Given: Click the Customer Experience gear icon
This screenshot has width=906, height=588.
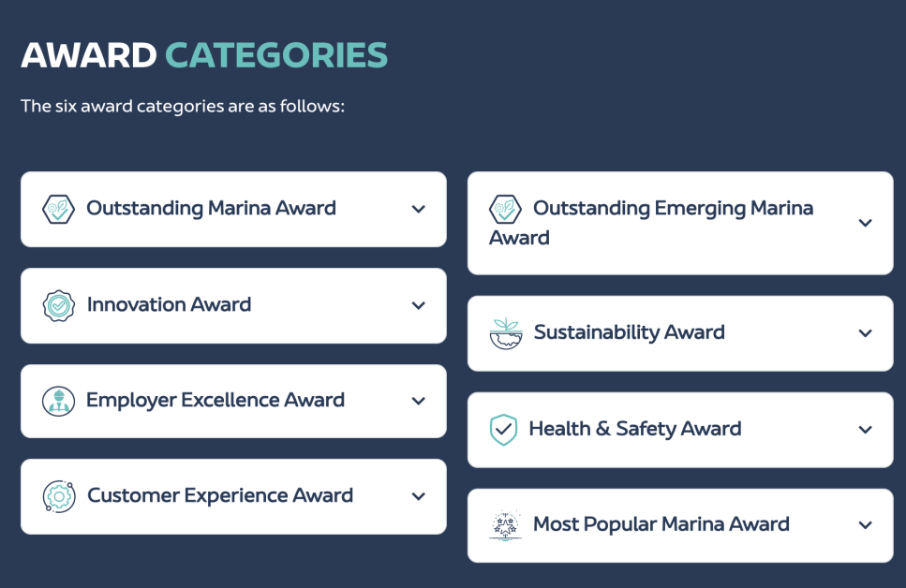Looking at the screenshot, I should [58, 496].
